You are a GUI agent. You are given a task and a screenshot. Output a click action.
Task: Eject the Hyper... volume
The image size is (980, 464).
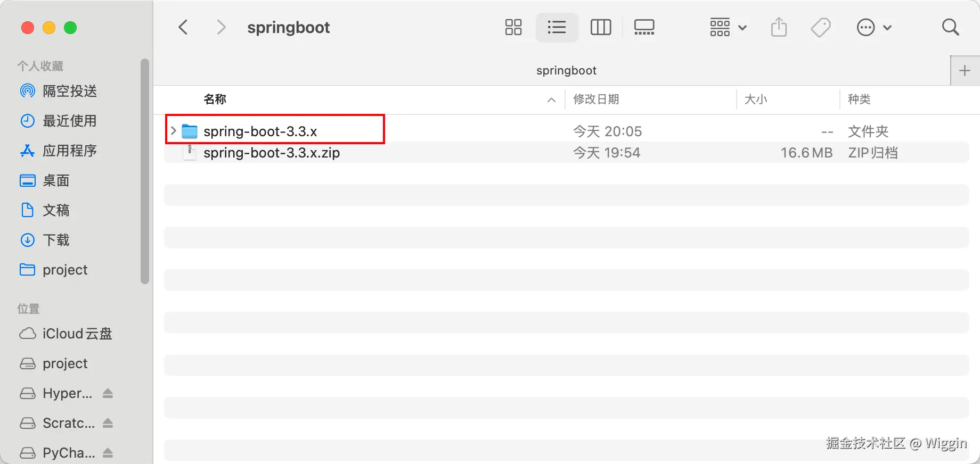click(108, 393)
